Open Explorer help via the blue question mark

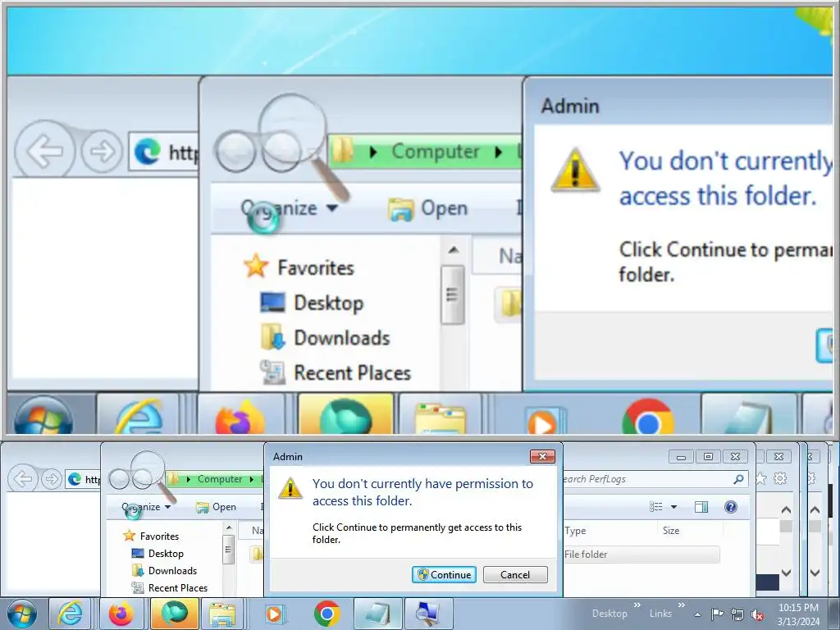tap(730, 507)
